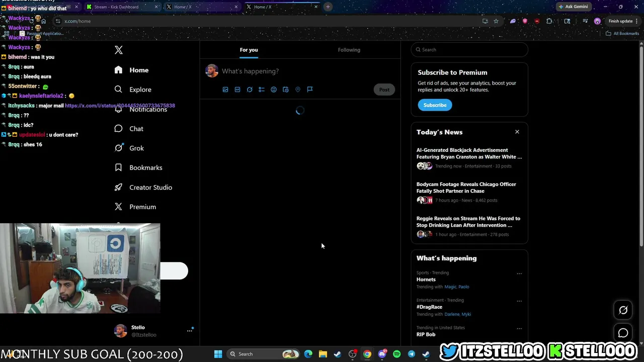Image resolution: width=644 pixels, height=362 pixels.
Task: Open the Windows Start menu
Action: pyautogui.click(x=218, y=354)
